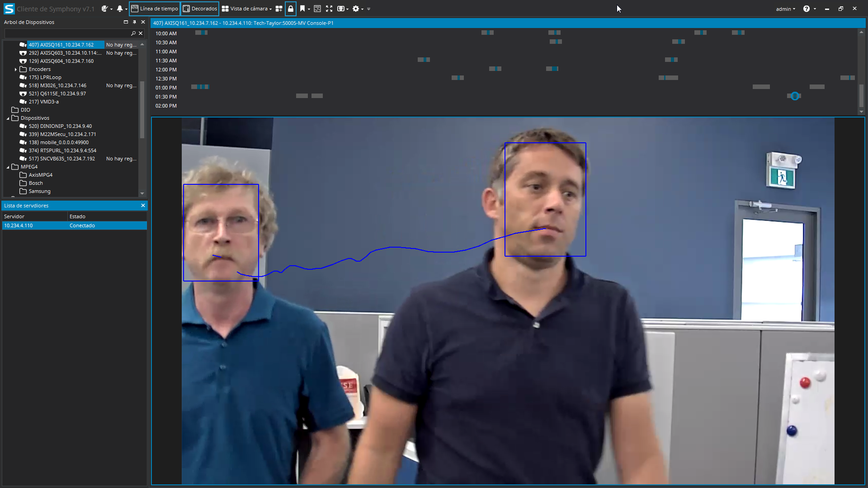This screenshot has height=488, width=868.
Task: Toggle the Decorados button
Action: pos(200,9)
